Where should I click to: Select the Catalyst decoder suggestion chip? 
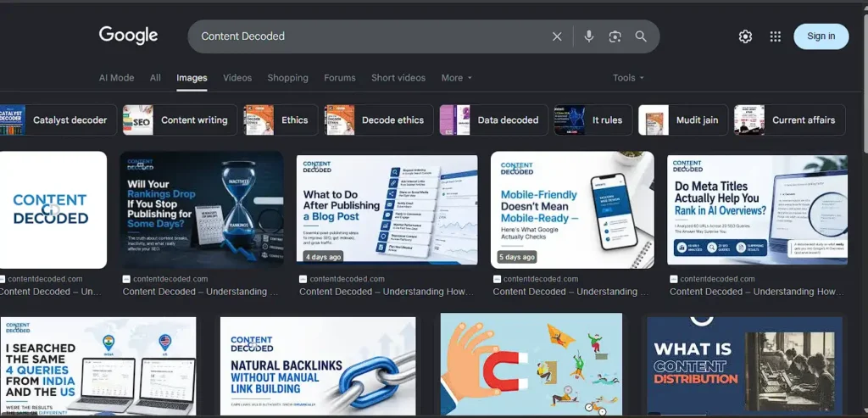[x=58, y=120]
